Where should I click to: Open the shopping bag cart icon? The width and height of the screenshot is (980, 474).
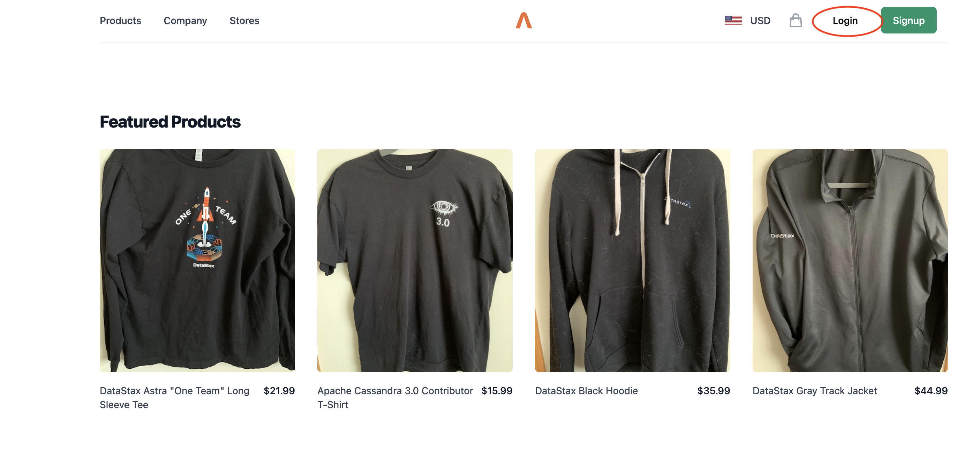click(796, 21)
